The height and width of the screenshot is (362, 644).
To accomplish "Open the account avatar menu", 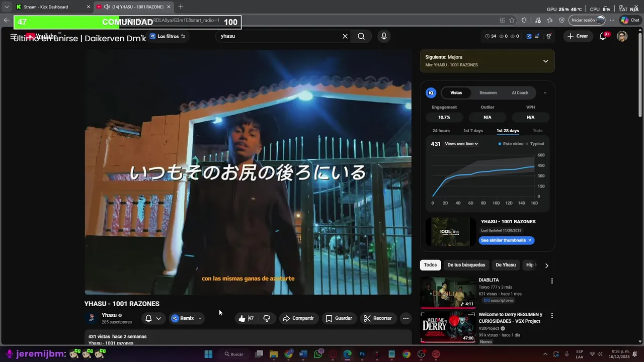I will pyautogui.click(x=622, y=36).
